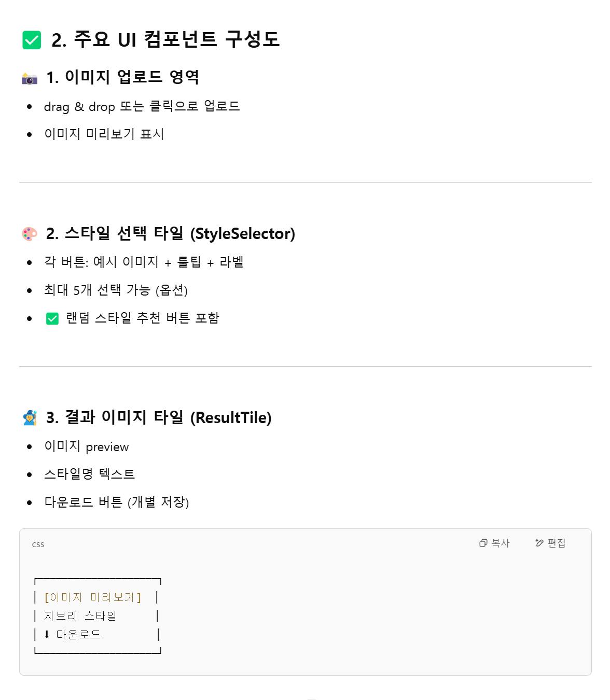
Task: Click the 편집 button label
Action: [x=557, y=543]
